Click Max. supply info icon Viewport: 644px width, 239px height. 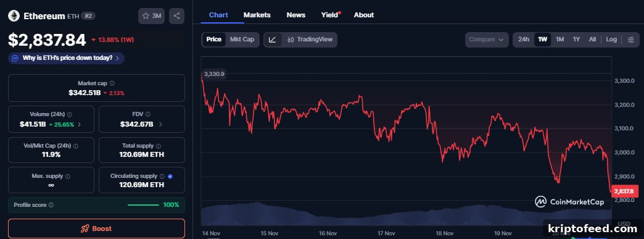(x=68, y=176)
